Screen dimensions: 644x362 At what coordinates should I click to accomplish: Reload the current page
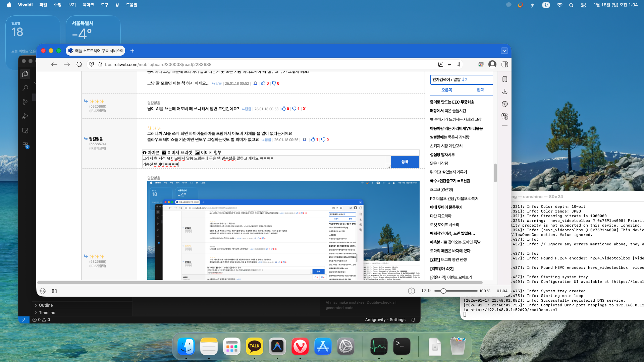79,64
